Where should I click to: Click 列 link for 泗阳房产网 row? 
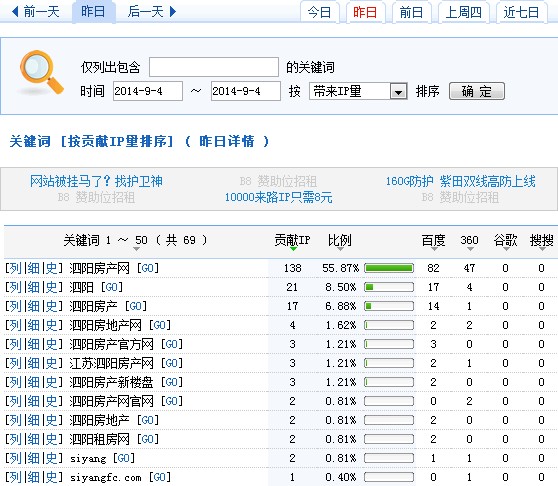[16, 268]
